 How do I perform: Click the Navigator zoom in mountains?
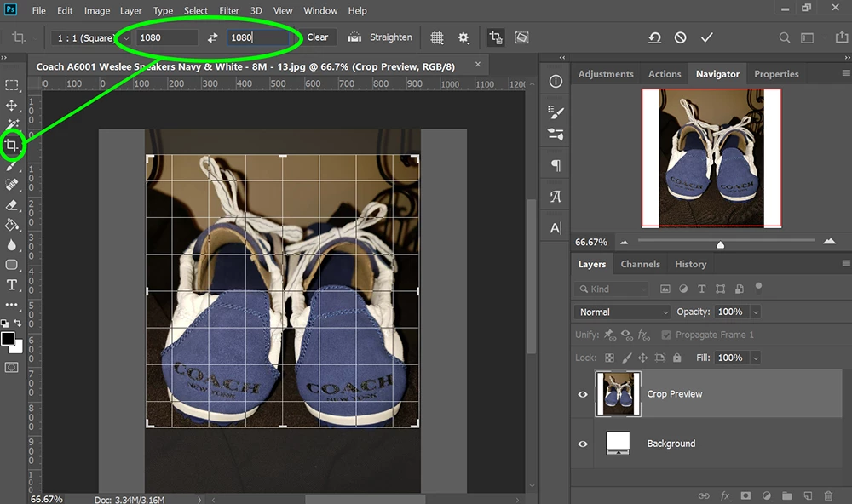click(x=829, y=242)
